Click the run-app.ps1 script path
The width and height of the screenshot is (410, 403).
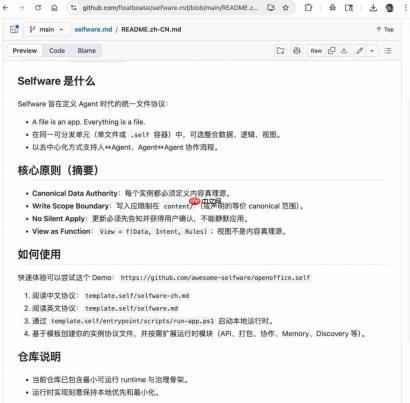(x=132, y=321)
